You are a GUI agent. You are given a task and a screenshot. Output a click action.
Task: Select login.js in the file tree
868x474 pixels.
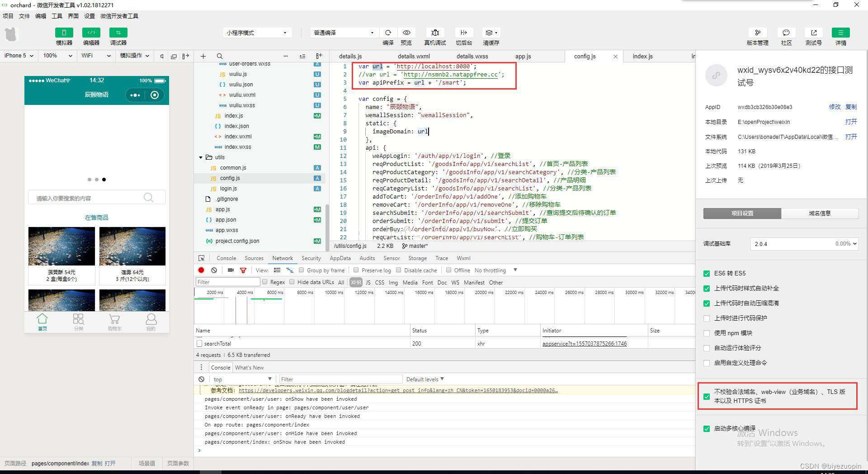pyautogui.click(x=228, y=189)
